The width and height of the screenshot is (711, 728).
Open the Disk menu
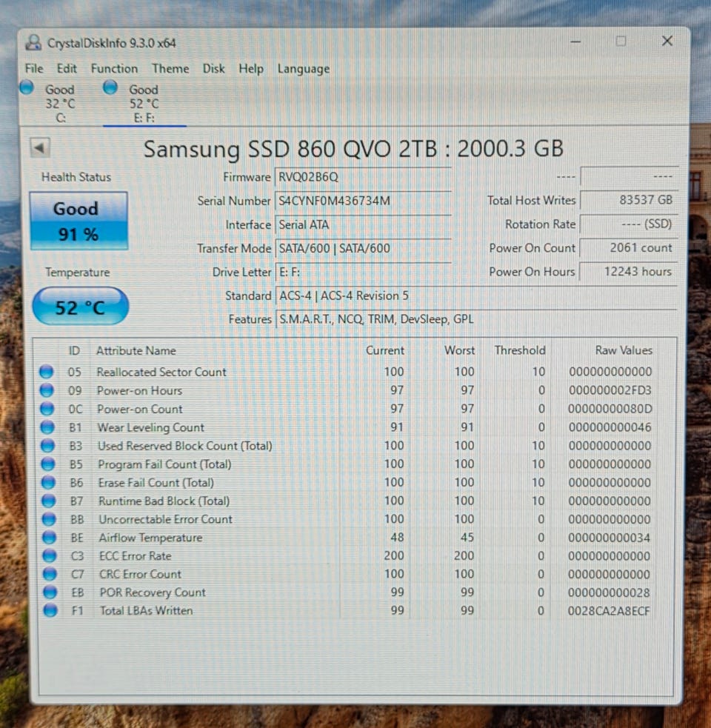coord(213,69)
